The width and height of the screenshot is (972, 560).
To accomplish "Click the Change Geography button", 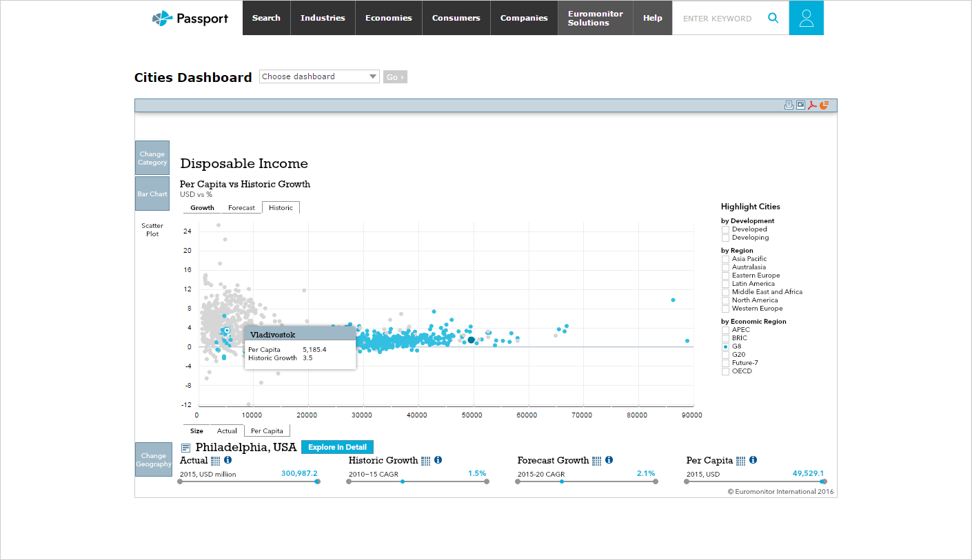I will point(153,459).
